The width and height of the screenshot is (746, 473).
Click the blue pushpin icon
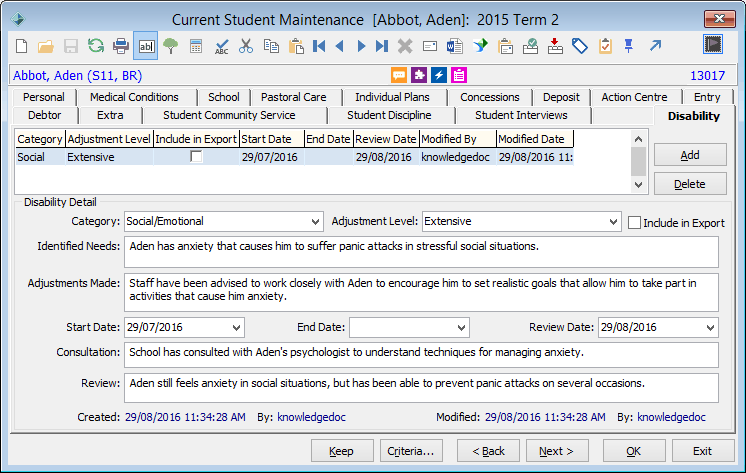(x=629, y=46)
